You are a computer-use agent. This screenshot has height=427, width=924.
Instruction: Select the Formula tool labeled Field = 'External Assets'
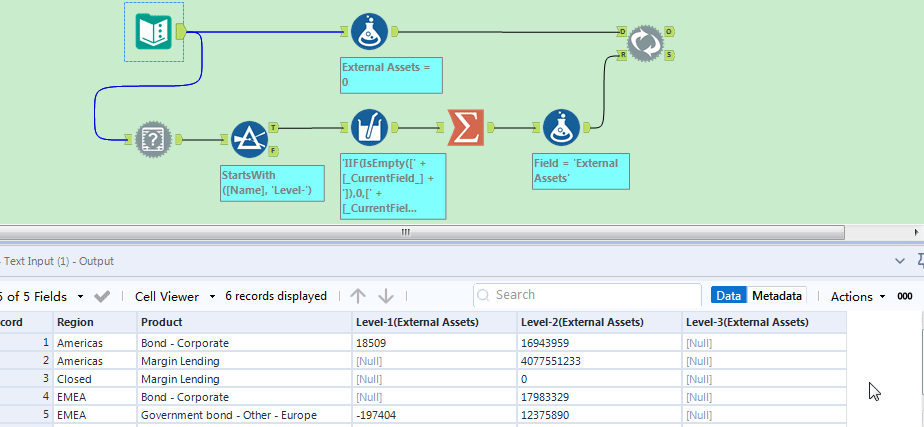click(561, 128)
